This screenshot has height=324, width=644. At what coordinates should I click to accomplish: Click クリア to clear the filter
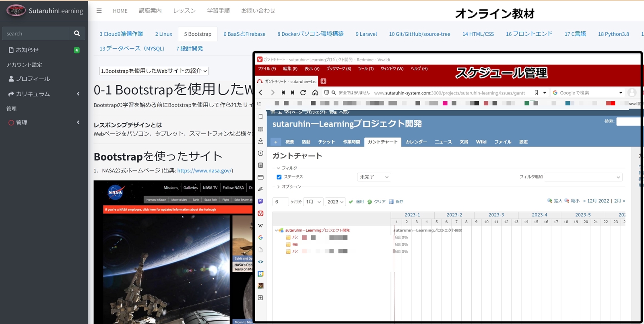[x=376, y=202]
